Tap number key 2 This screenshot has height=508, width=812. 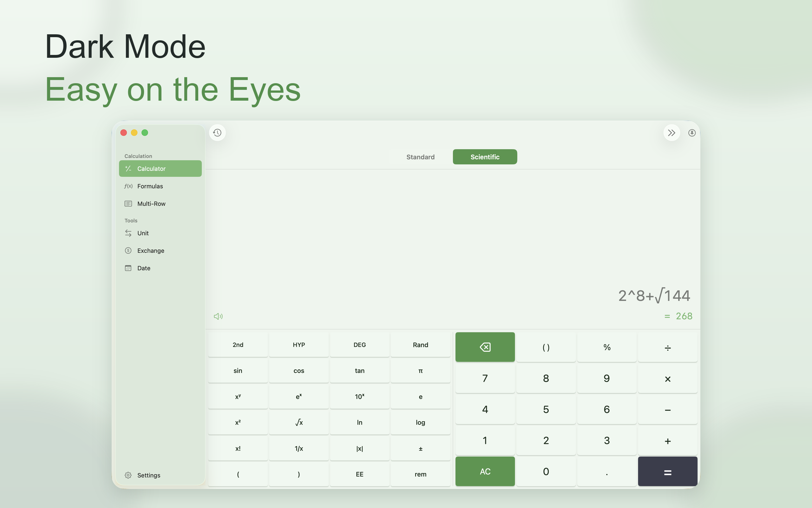(x=546, y=440)
